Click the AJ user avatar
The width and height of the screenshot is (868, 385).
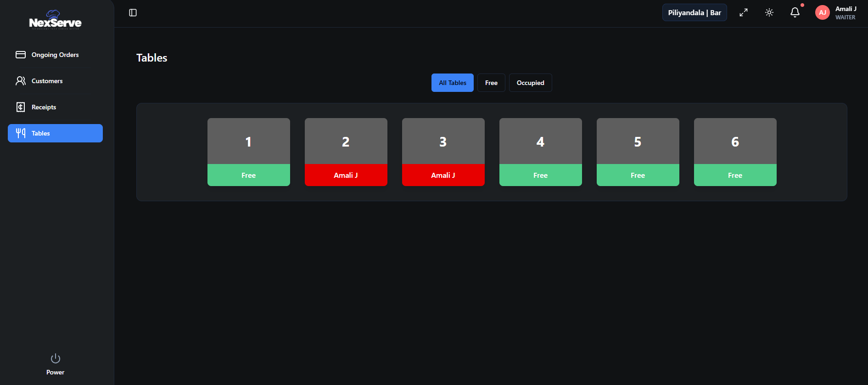pos(823,13)
